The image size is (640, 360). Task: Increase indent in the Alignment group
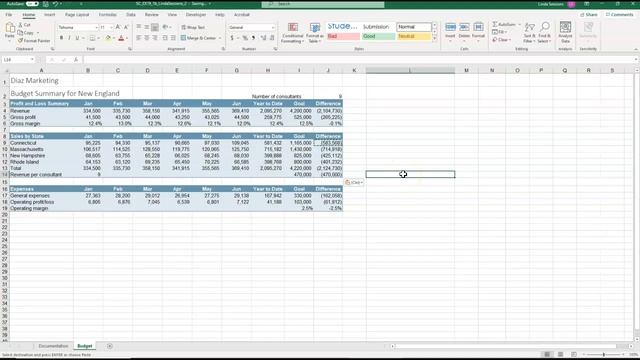tap(173, 38)
